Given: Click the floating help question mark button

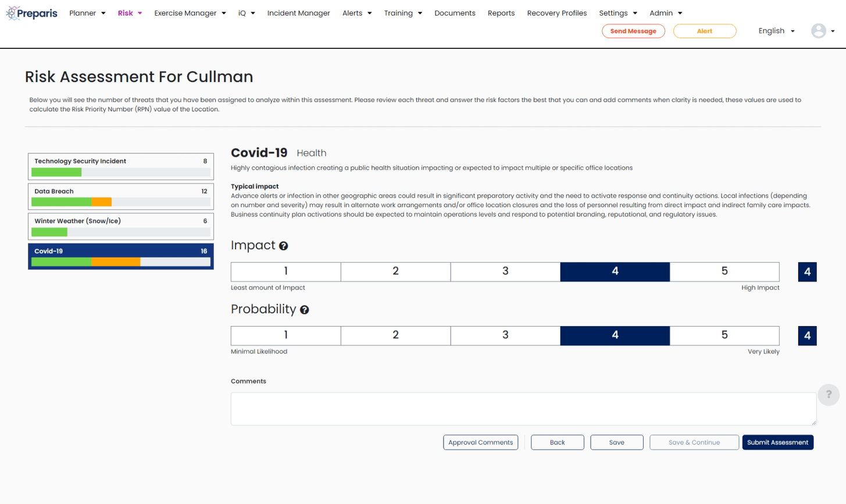Looking at the screenshot, I should click(x=828, y=395).
